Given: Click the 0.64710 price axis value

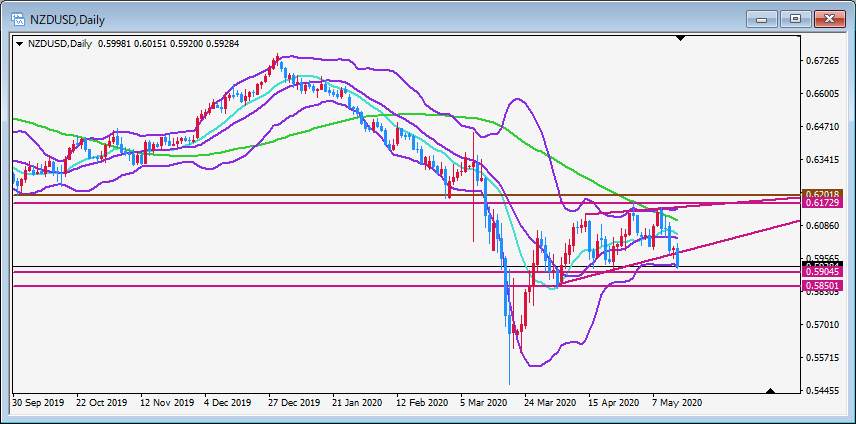Looking at the screenshot, I should coord(822,127).
